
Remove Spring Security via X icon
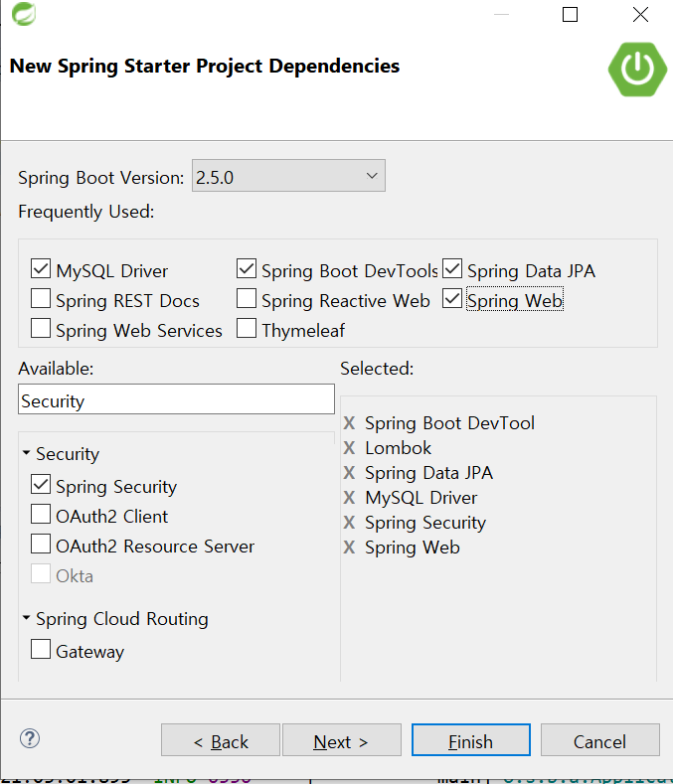(x=349, y=523)
